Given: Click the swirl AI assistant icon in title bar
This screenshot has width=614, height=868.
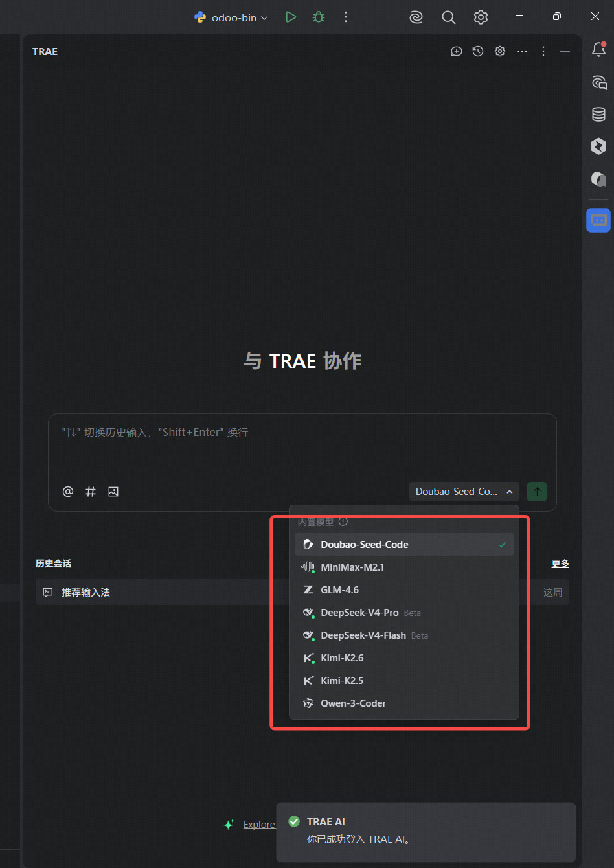Looking at the screenshot, I should pos(416,17).
